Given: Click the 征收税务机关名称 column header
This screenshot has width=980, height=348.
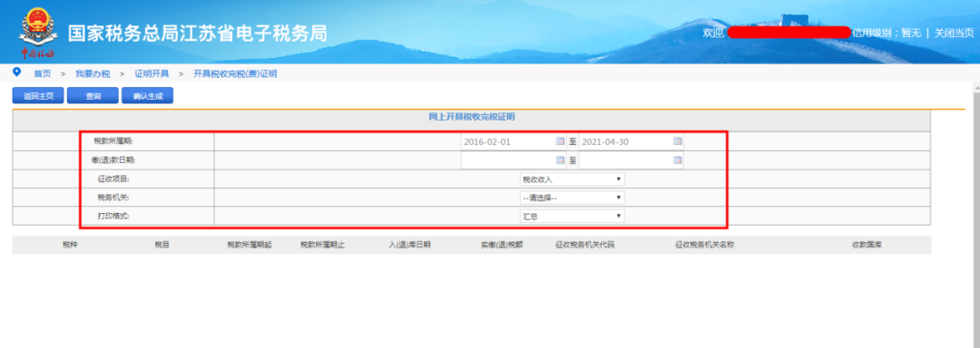Looking at the screenshot, I should click(704, 245).
